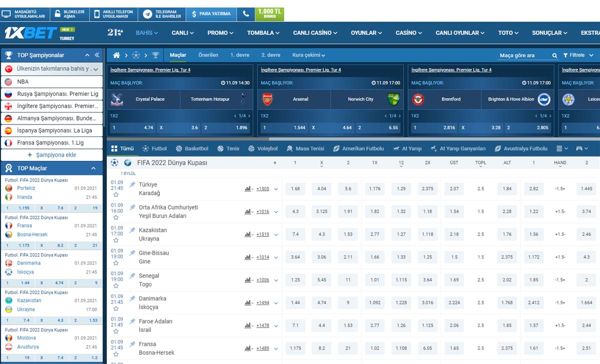Collapse the TOP Şampiyonalar panel
Image resolution: width=600 pixels, height=364 pixels.
(87, 55)
